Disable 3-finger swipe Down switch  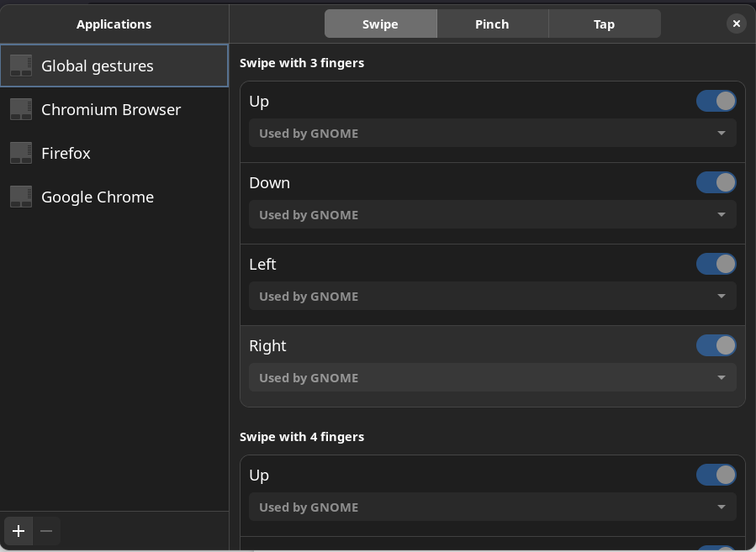[x=716, y=183]
